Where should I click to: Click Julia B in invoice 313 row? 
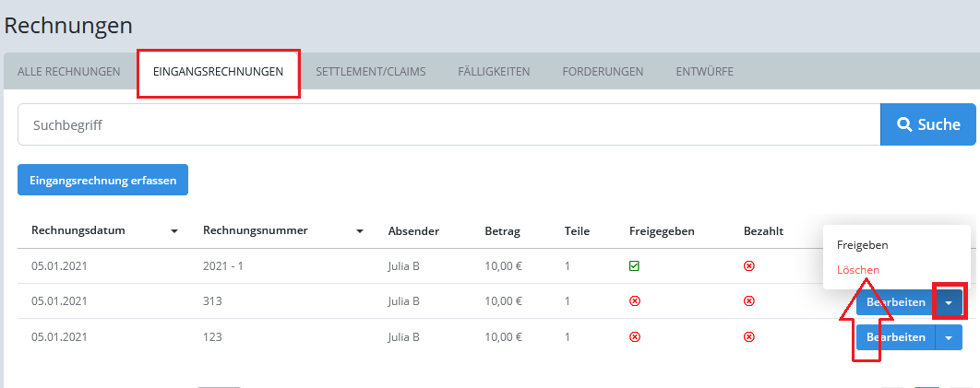point(404,301)
